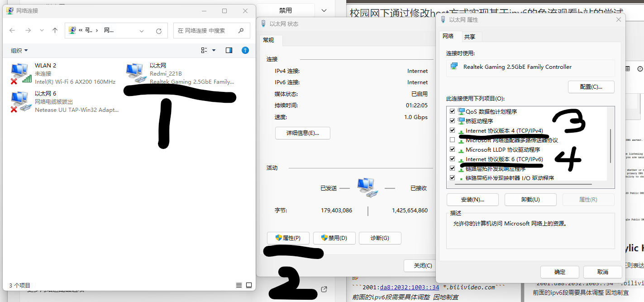Click 安装(N)... button
The width and height of the screenshot is (644, 302).
click(472, 200)
